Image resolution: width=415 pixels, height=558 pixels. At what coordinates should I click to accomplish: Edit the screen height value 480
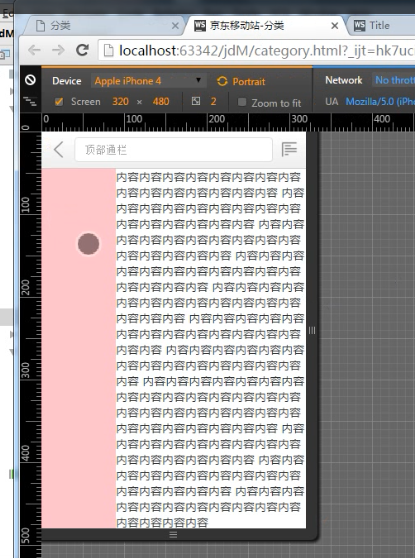(x=161, y=102)
